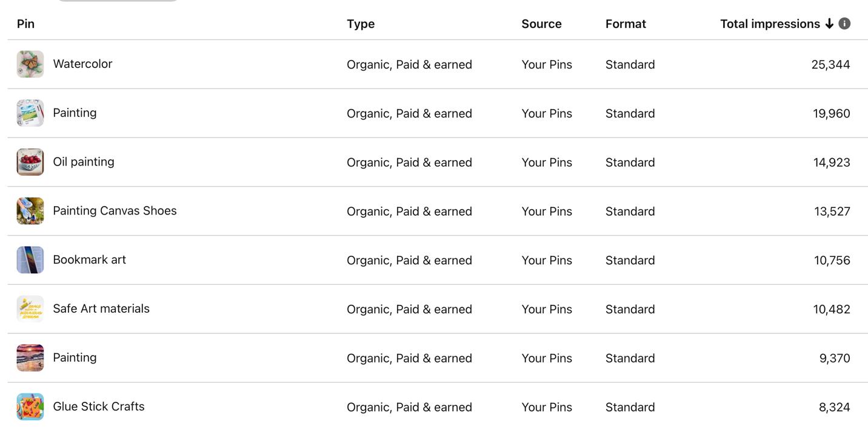Open the Safe Art materials thumbnail
The image size is (868, 437).
coord(30,309)
